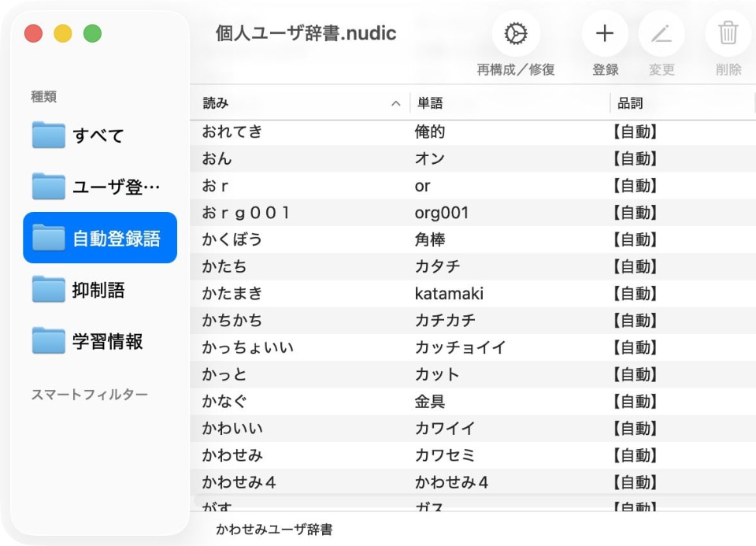Click the Rebuild/Repair gear icon
Image resolution: width=756 pixels, height=546 pixels.
coord(516,34)
